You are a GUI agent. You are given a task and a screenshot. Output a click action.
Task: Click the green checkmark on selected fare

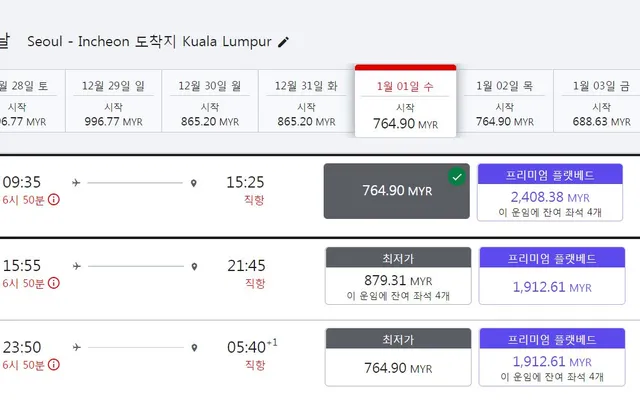tap(457, 177)
